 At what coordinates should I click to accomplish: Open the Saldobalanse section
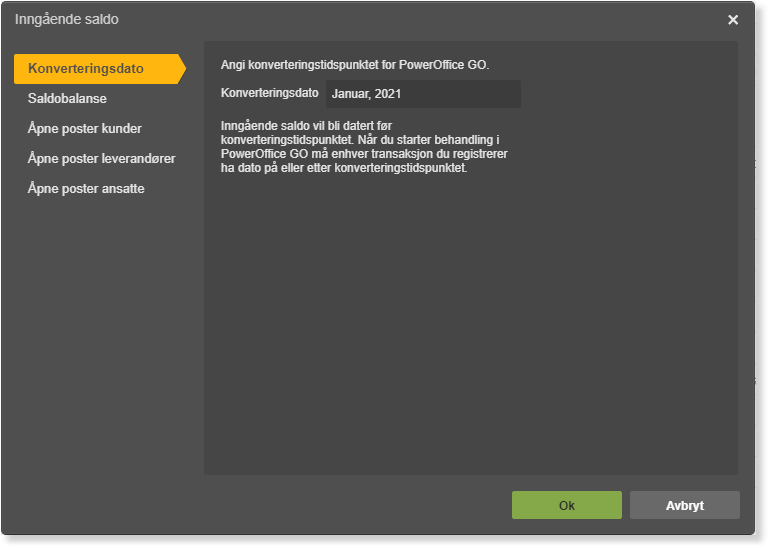[x=67, y=99]
